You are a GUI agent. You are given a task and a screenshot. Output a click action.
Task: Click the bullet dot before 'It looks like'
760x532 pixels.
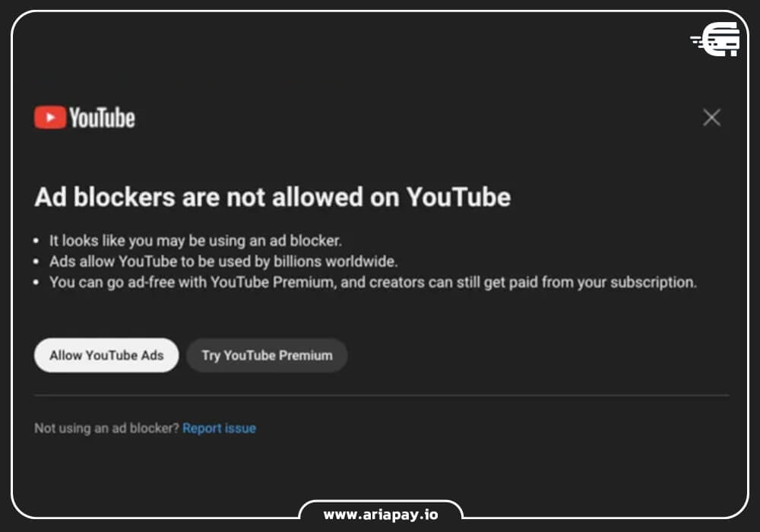(36, 241)
